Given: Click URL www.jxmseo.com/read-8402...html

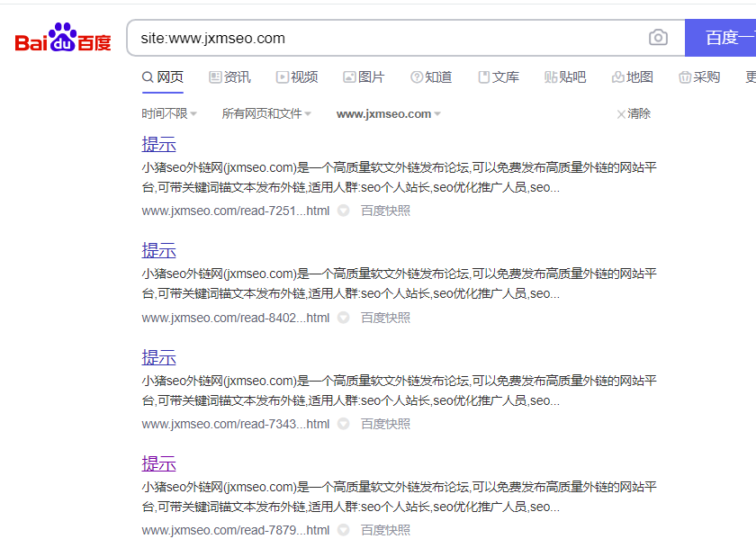Looking at the screenshot, I should click(x=236, y=318).
